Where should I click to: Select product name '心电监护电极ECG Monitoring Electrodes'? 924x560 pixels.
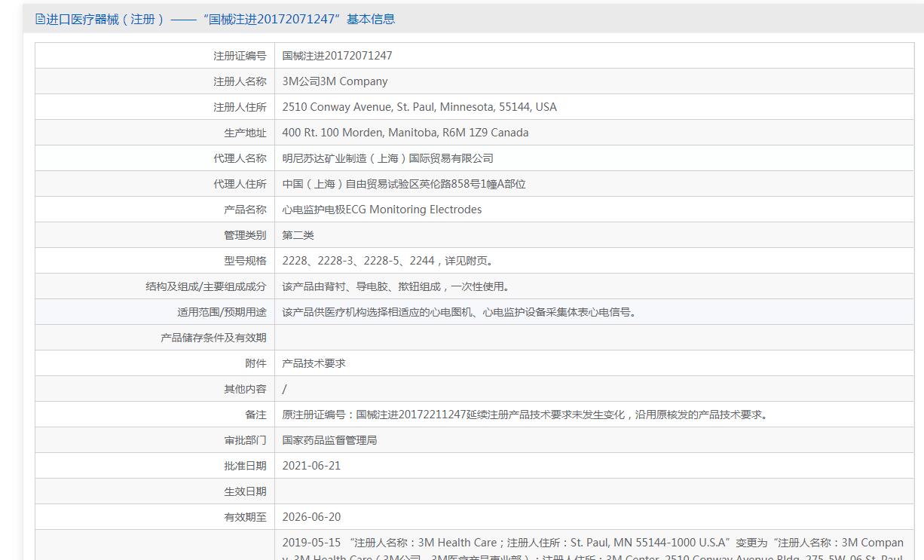tap(382, 210)
